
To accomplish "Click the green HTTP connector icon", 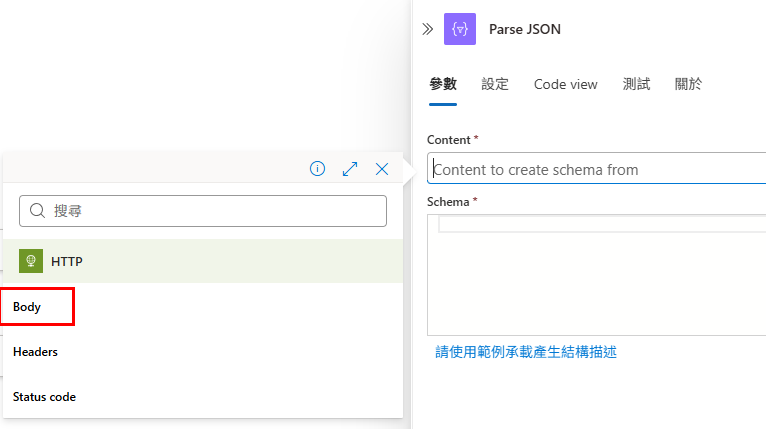I will (x=31, y=261).
